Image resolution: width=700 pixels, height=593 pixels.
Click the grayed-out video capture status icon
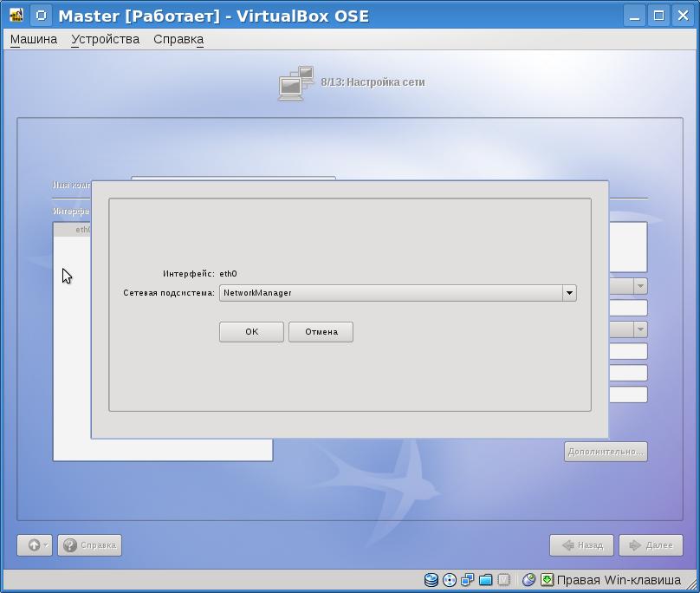503,580
